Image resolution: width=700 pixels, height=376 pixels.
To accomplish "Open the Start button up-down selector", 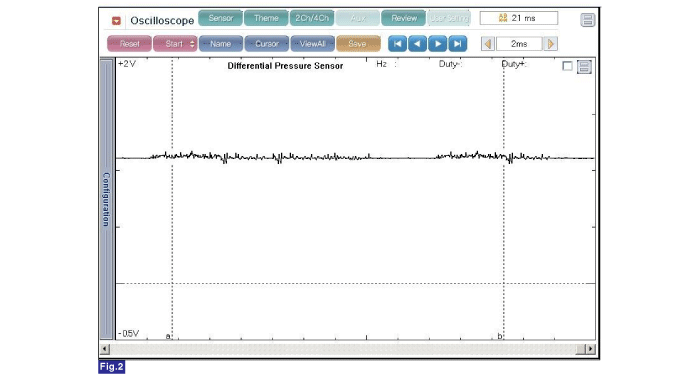I will [192, 44].
